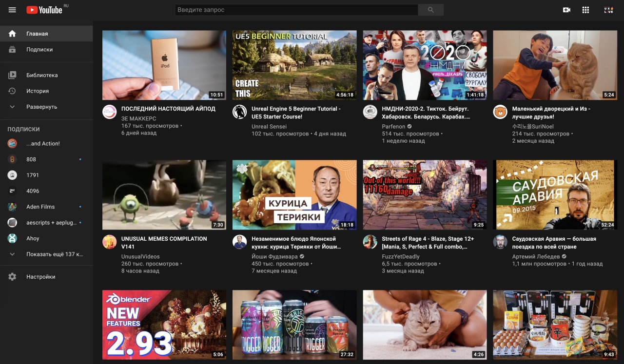The width and height of the screenshot is (624, 364).
Task: Click the SuriNoel channel name
Action: pos(534,126)
